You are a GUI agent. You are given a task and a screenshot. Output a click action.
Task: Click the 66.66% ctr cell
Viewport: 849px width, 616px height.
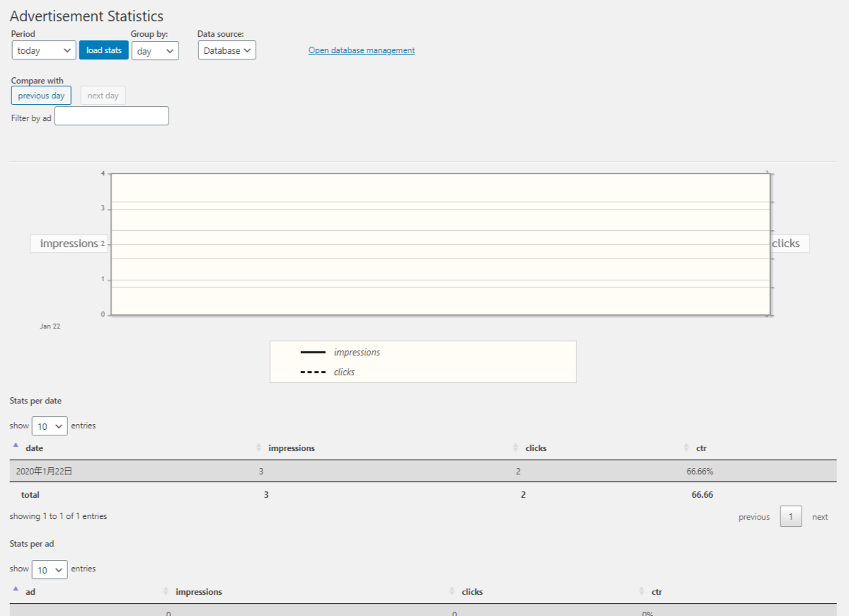tap(700, 472)
